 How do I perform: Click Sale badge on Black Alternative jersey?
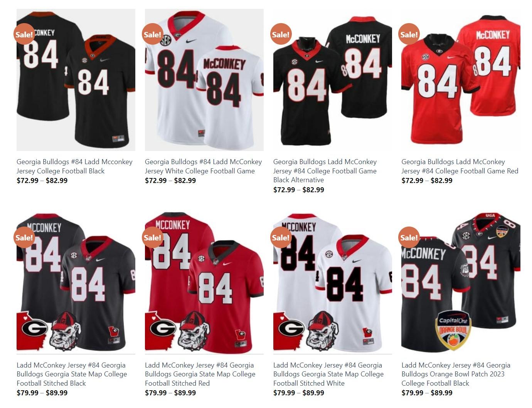click(x=281, y=34)
